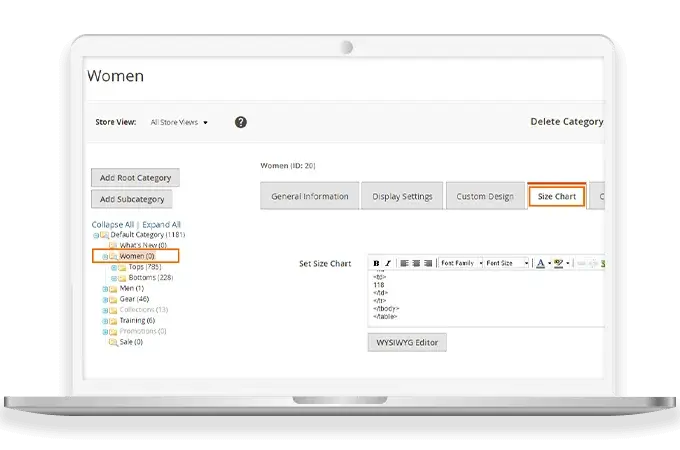The width and height of the screenshot is (680, 450).
Task: Align text center in editor toolbar
Action: click(416, 263)
